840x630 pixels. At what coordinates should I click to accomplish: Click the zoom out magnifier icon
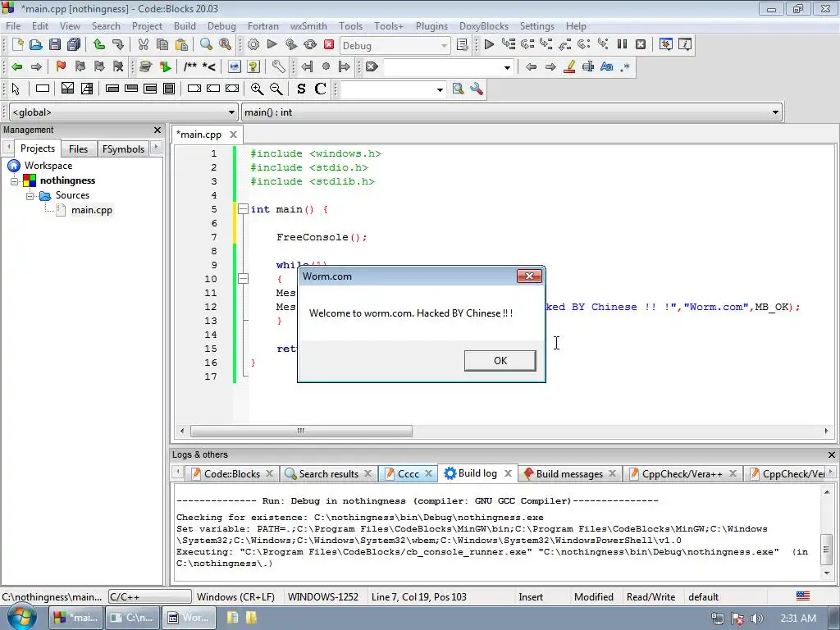pyautogui.click(x=276, y=89)
